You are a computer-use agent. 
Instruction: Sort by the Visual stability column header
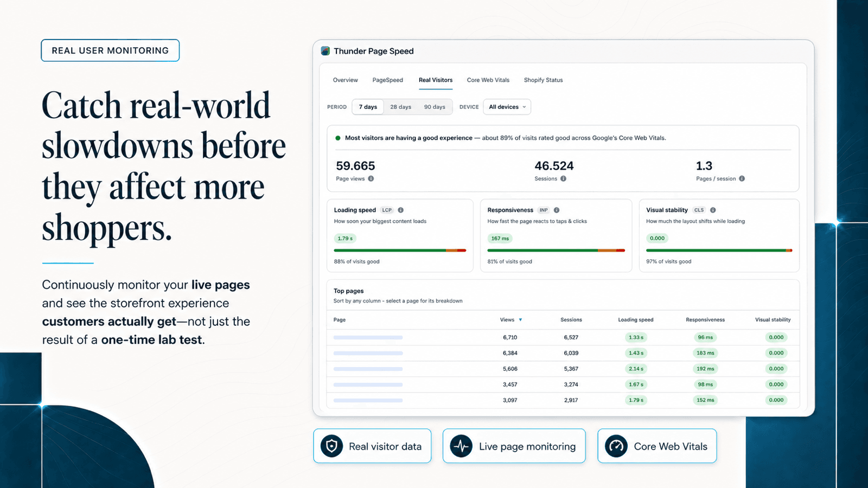773,320
